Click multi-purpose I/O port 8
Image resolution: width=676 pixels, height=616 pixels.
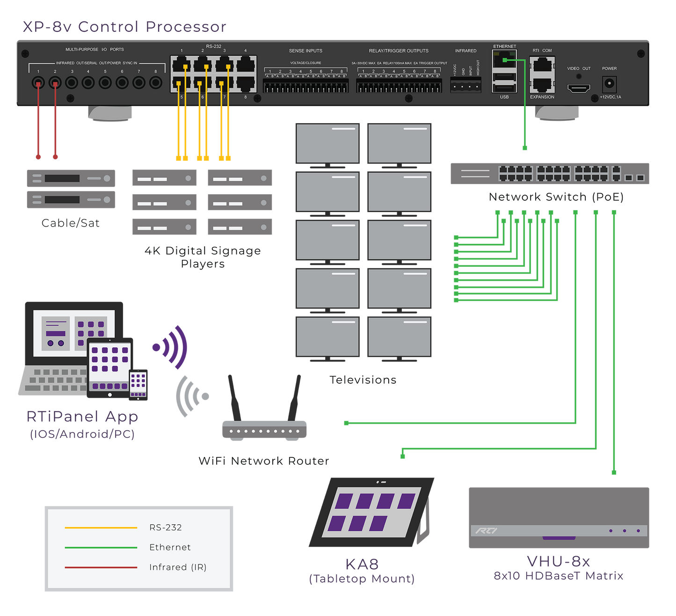pyautogui.click(x=156, y=83)
